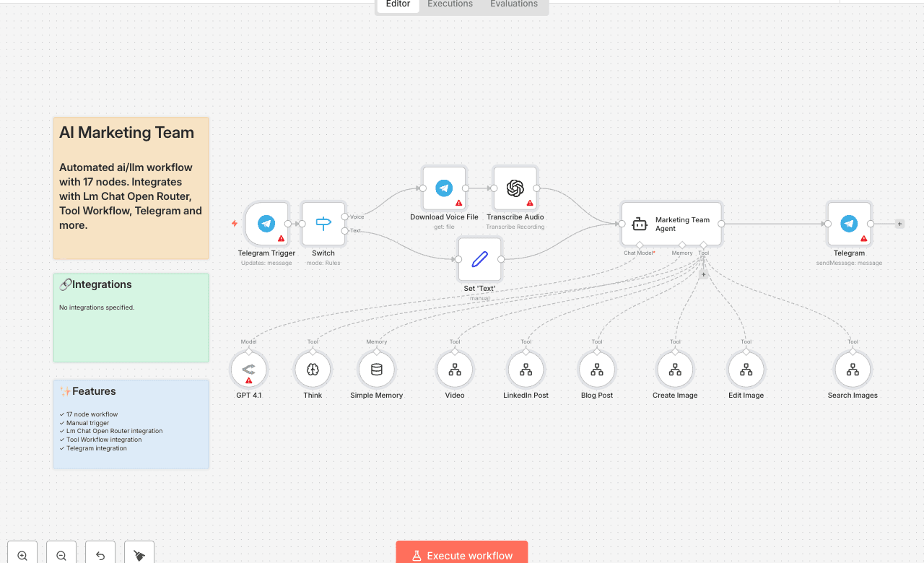Click the plus after the Telegram node
Viewport: 924px width, 563px height.
pyautogui.click(x=899, y=224)
